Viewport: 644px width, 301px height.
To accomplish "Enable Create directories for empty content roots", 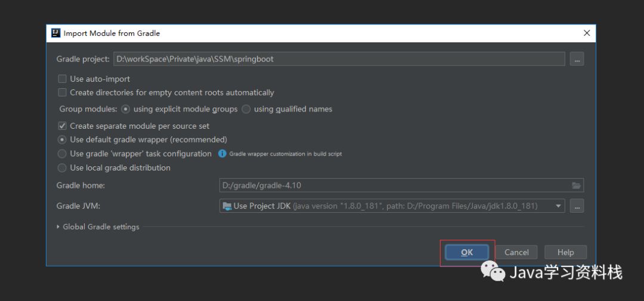I will click(63, 93).
